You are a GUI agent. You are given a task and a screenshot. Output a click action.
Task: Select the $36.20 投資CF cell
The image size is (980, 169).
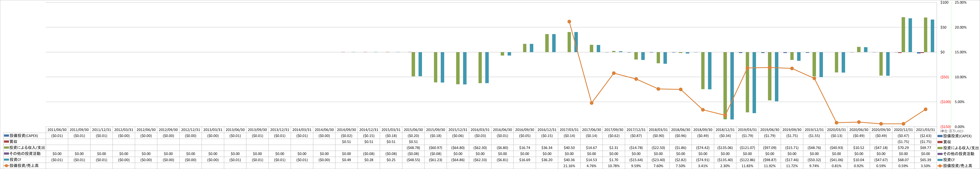tap(547, 160)
